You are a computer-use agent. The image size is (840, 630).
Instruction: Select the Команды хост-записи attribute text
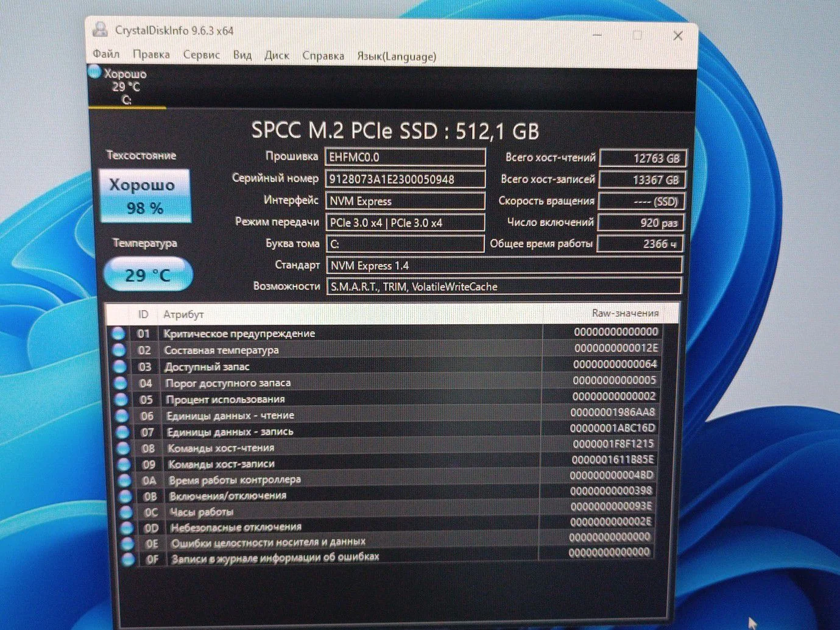(x=222, y=464)
